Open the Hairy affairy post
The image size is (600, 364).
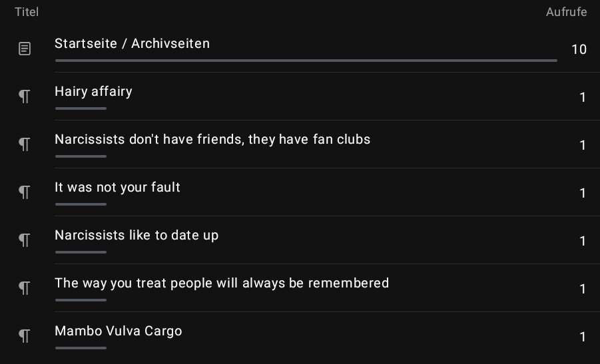(x=93, y=92)
